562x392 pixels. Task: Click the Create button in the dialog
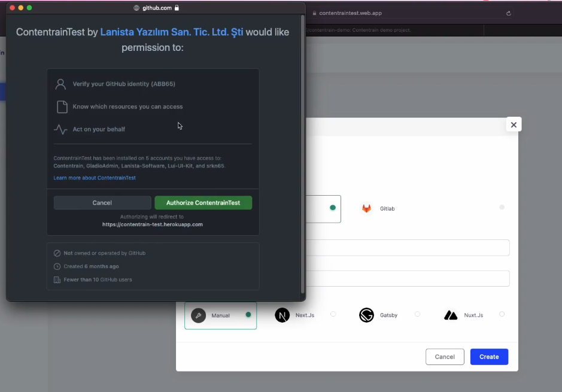489,357
